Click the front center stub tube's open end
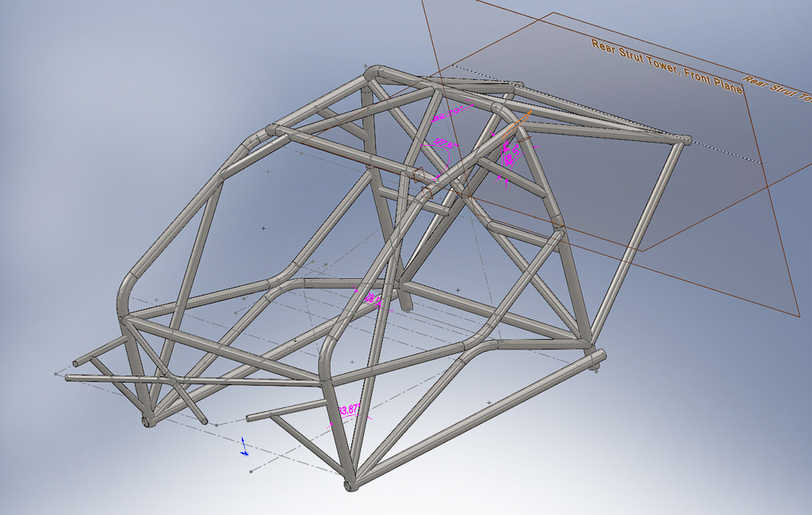This screenshot has width=812, height=515. click(250, 417)
